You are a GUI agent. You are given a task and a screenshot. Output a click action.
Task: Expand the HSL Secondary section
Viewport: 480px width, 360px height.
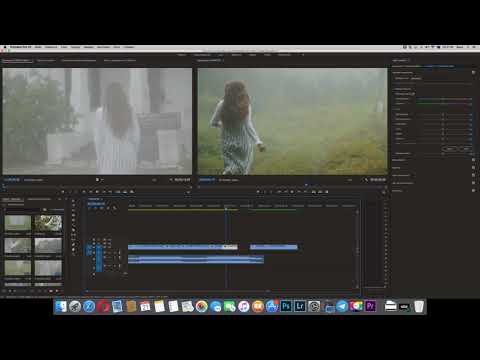pos(403,183)
